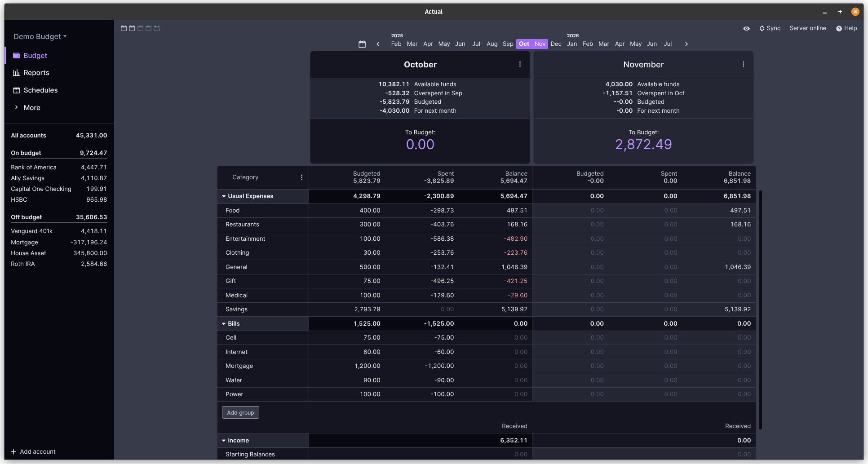This screenshot has height=464, width=868.
Task: Select Dec in the month picker
Action: pos(556,44)
